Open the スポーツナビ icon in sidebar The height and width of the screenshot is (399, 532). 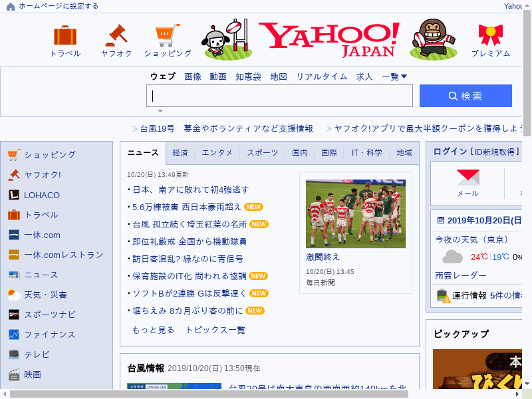tap(14, 315)
